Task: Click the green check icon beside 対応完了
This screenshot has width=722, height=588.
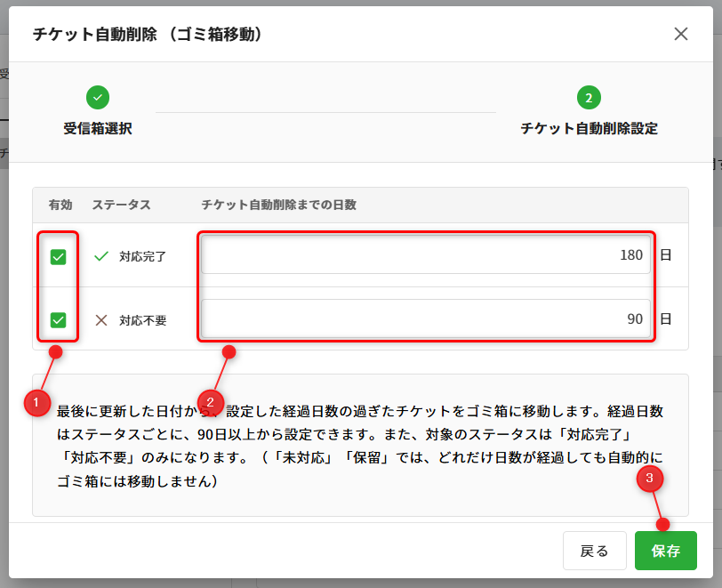Action: click(101, 256)
